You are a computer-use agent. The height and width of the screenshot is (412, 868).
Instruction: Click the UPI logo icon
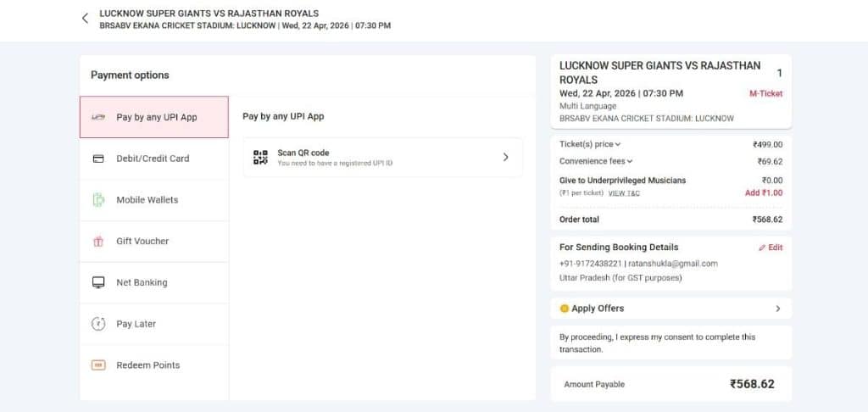pyautogui.click(x=98, y=117)
